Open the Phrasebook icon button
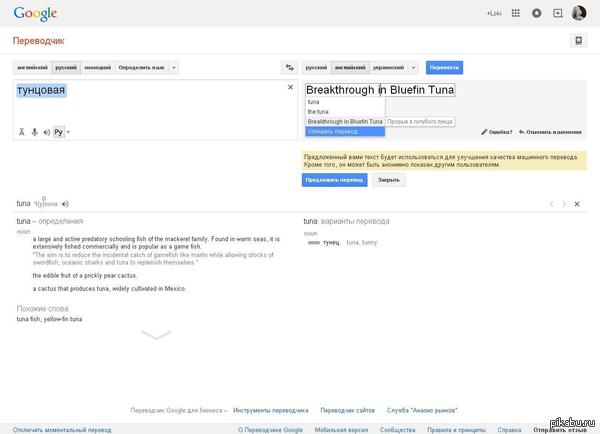The width and height of the screenshot is (600, 434). pyautogui.click(x=576, y=41)
